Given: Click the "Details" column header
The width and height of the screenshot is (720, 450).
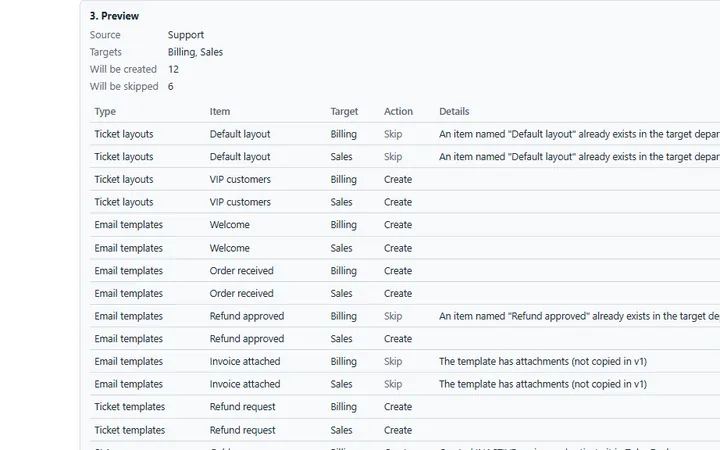Looking at the screenshot, I should (454, 112).
